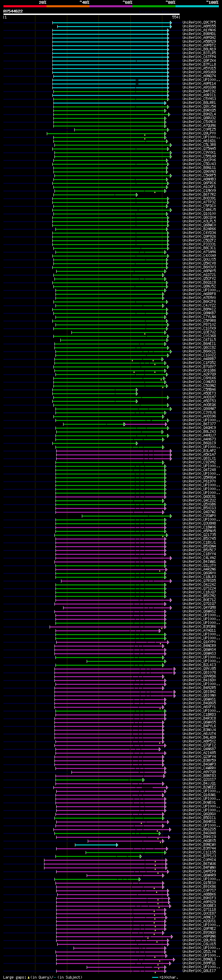Select hit label UniRef100_A8MS55
Screen dimensions: 222x980
click(x=199, y=26)
